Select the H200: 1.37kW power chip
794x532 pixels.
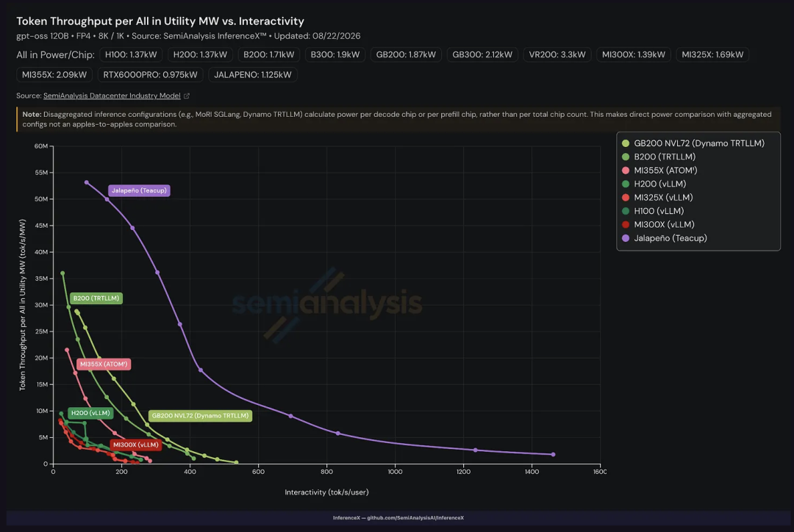point(200,54)
